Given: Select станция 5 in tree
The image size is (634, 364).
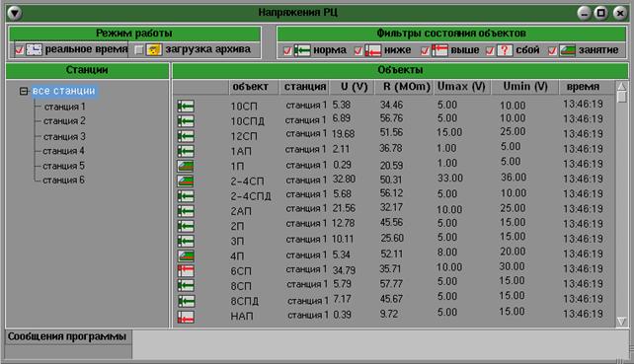Looking at the screenshot, I should tap(63, 166).
